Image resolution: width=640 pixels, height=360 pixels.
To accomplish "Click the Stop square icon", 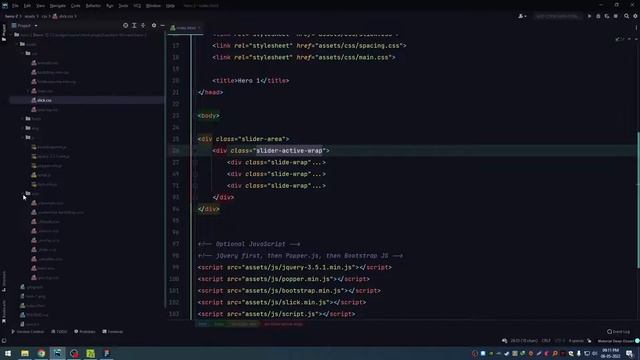I will pos(616,16).
